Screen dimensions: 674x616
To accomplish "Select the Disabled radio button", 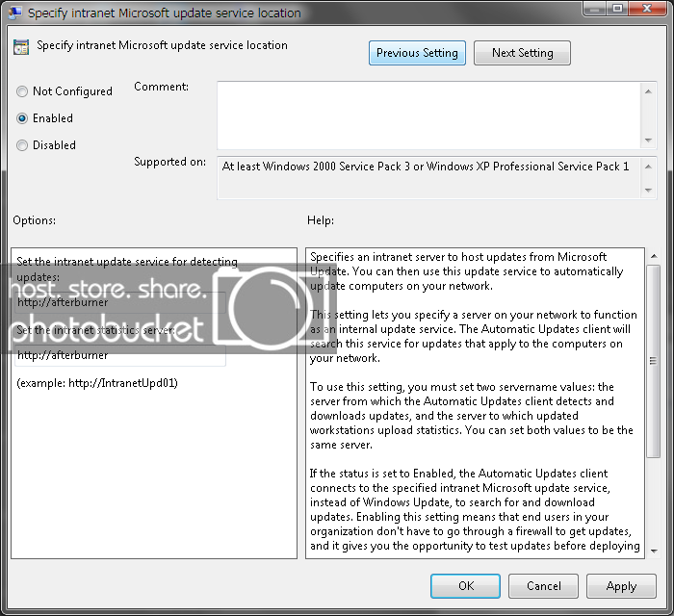I will click(22, 145).
